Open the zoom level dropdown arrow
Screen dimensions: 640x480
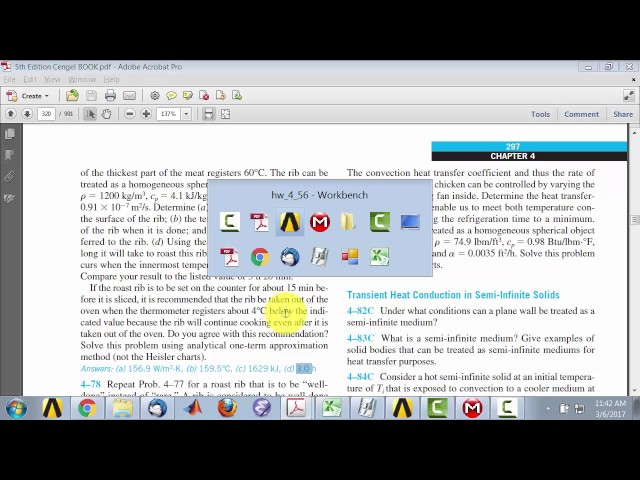coord(186,114)
